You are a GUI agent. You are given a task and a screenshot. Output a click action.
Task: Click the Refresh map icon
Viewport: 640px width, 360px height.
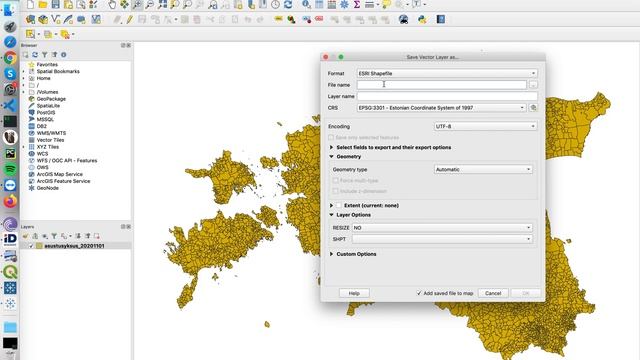click(x=288, y=4)
